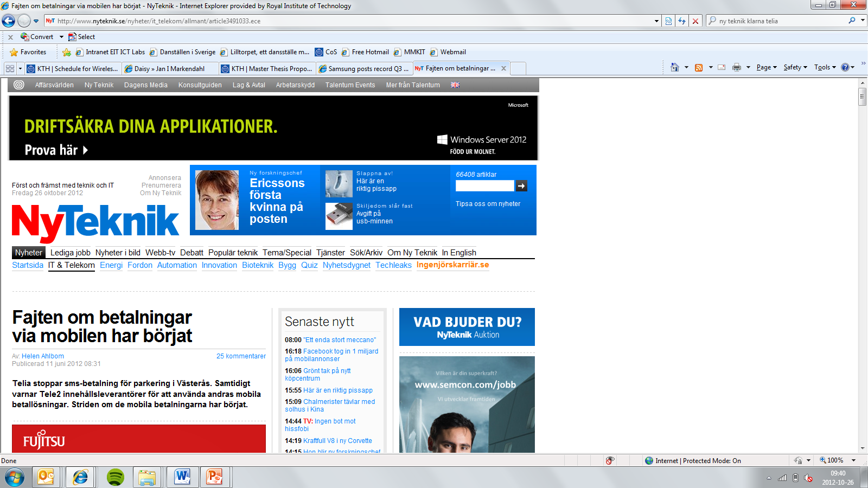Go back with the browser Back button
Image resolution: width=868 pixels, height=488 pixels.
click(x=9, y=21)
